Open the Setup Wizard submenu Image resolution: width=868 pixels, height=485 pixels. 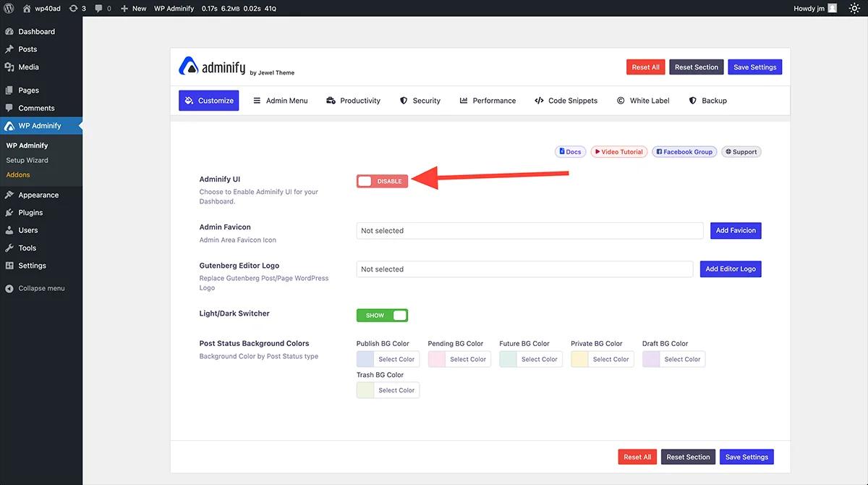click(27, 160)
